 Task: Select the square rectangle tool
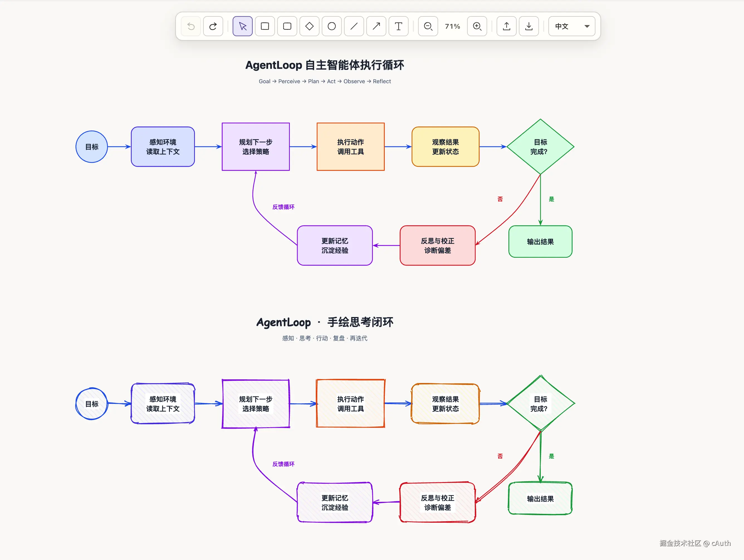[265, 26]
